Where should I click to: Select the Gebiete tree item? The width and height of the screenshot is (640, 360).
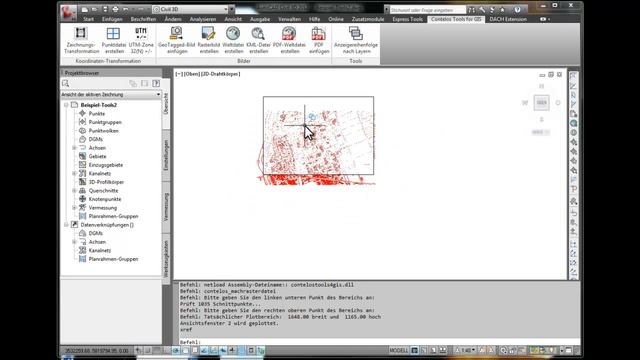point(97,156)
